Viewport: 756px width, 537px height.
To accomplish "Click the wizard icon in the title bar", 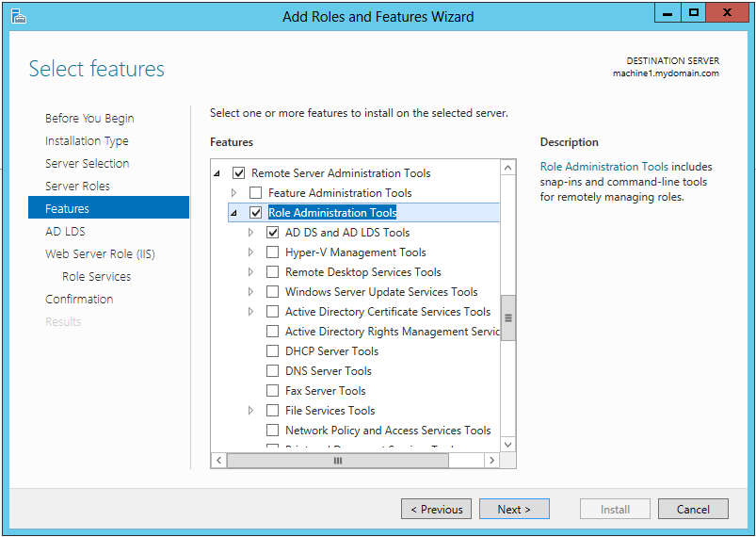I will point(18,16).
